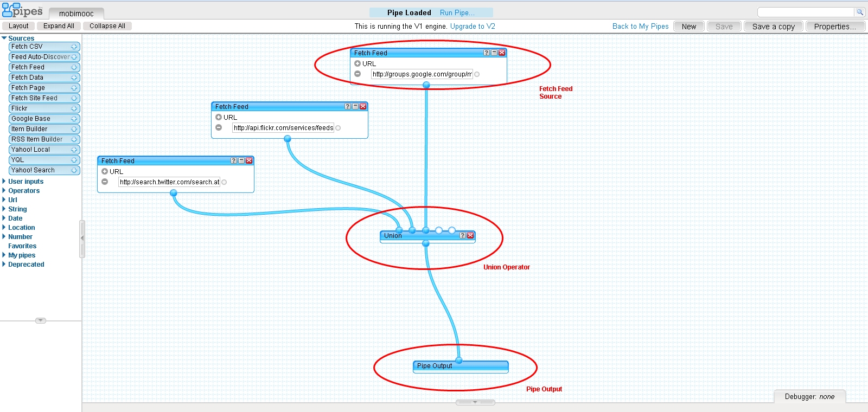This screenshot has width=868, height=412.
Task: Click the Run Pipe link
Action: (457, 12)
